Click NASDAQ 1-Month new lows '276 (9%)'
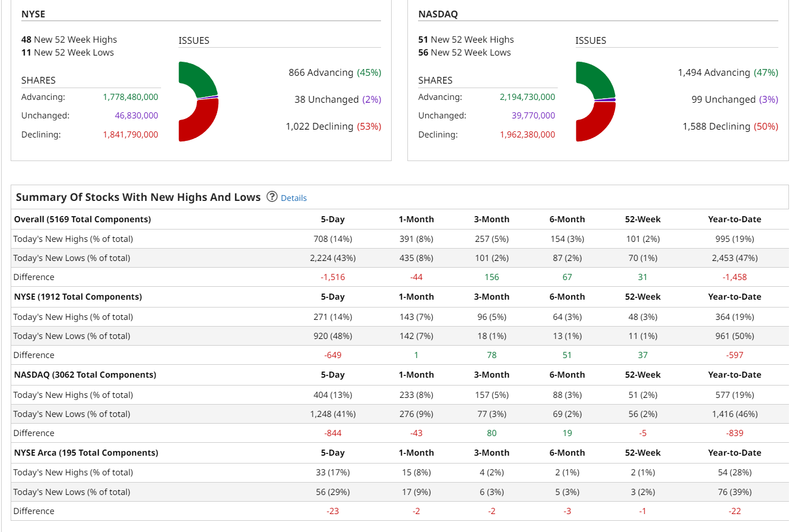This screenshot has height=532, width=803. [416, 414]
